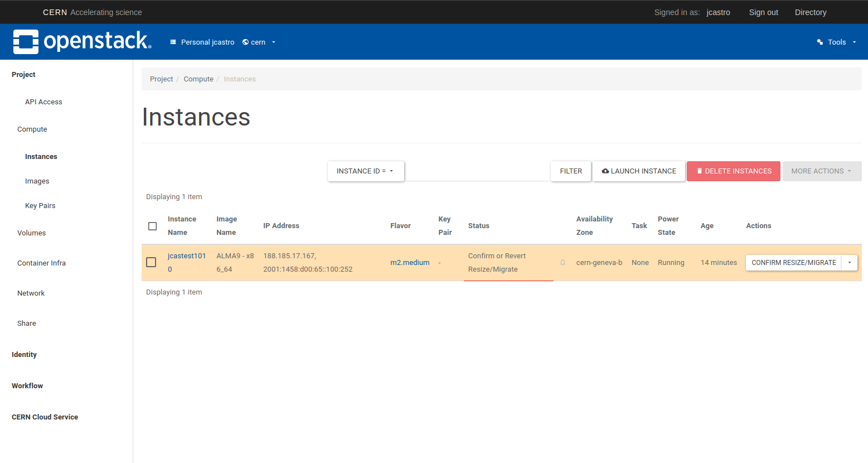Click CONFIRM RESIZE/MIGRATE button

click(794, 263)
